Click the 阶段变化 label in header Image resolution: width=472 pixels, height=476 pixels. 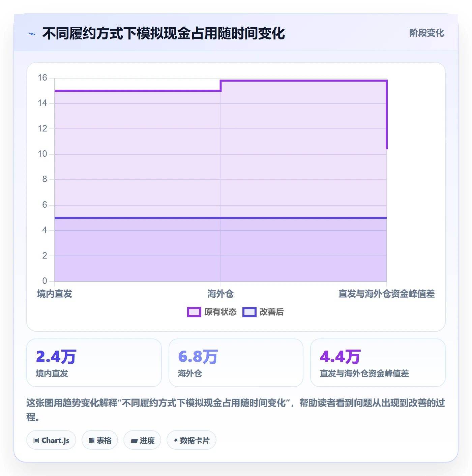[x=426, y=33]
